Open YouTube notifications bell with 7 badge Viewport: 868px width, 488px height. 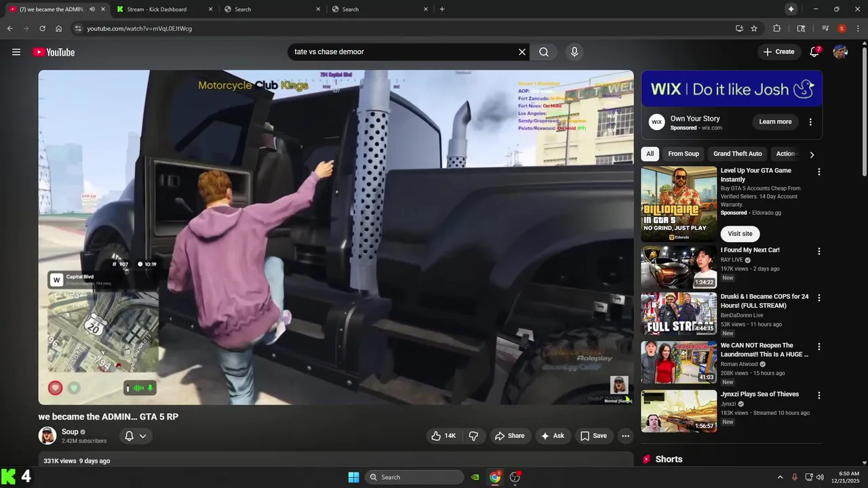(x=815, y=52)
